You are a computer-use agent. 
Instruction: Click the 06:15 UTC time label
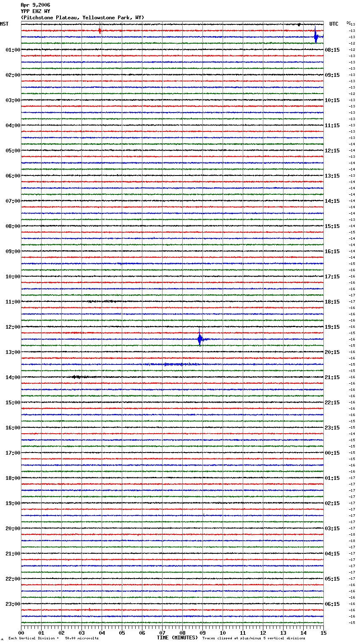pyautogui.click(x=332, y=604)
